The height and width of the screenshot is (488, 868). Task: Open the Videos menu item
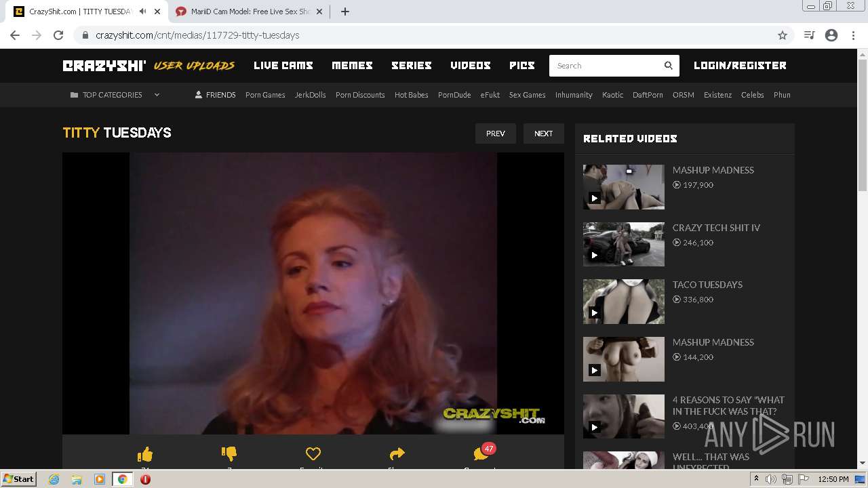(471, 66)
